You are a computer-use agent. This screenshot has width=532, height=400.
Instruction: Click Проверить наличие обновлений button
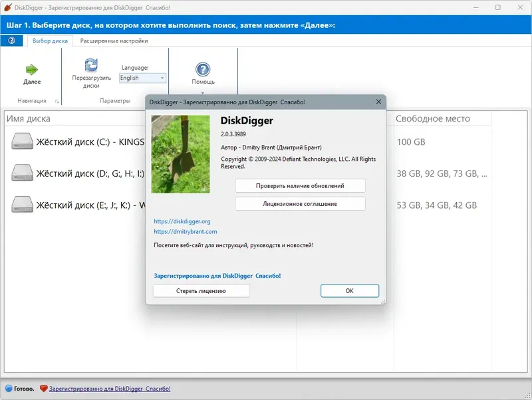tap(300, 186)
